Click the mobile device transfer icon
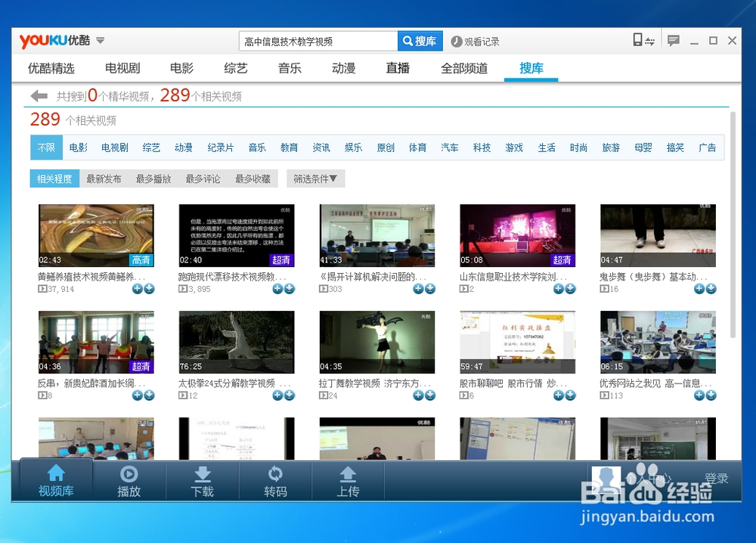Image resolution: width=756 pixels, height=543 pixels. click(x=643, y=41)
